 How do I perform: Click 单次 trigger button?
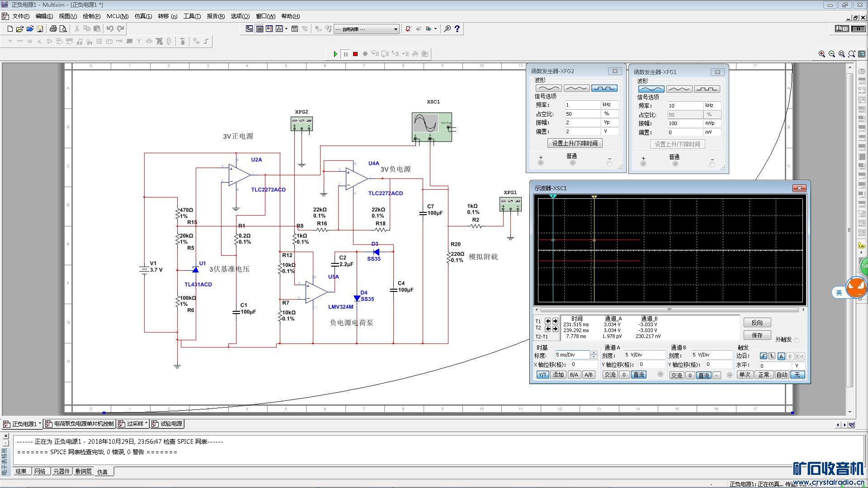[744, 375]
